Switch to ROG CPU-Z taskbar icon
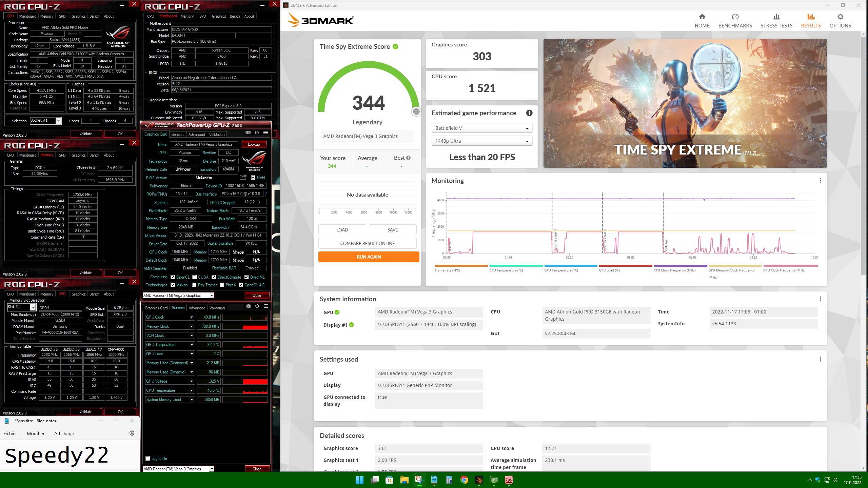The image size is (868, 488). (509, 480)
